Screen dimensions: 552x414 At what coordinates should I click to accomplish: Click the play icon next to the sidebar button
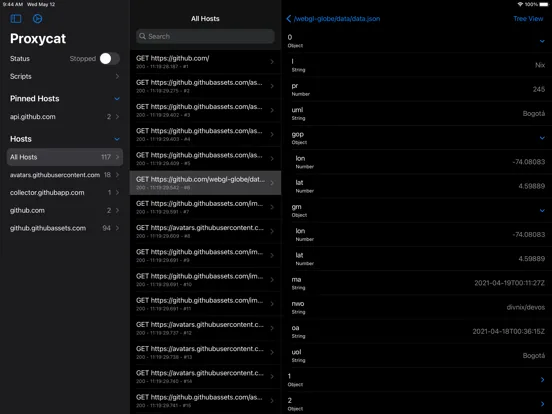click(x=37, y=19)
